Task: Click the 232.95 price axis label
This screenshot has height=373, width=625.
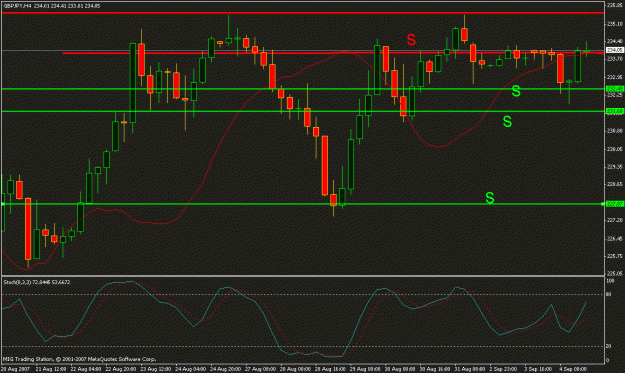Action: point(614,77)
